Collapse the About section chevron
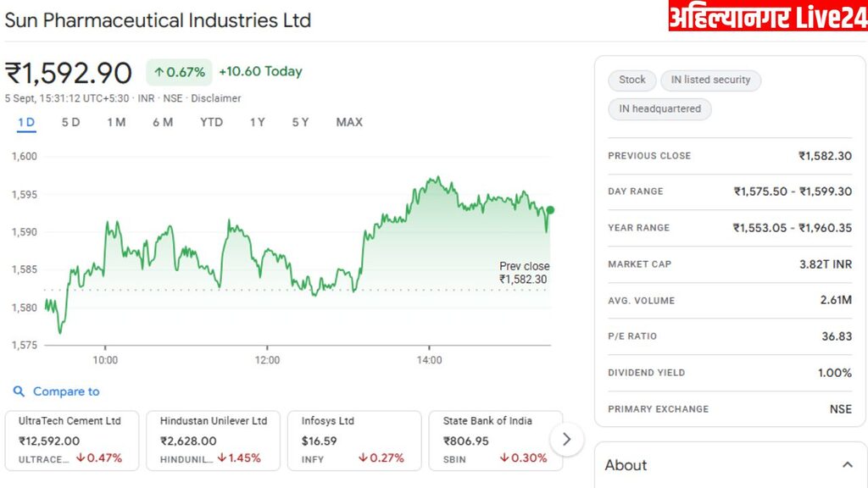868x488 pixels. [x=847, y=465]
